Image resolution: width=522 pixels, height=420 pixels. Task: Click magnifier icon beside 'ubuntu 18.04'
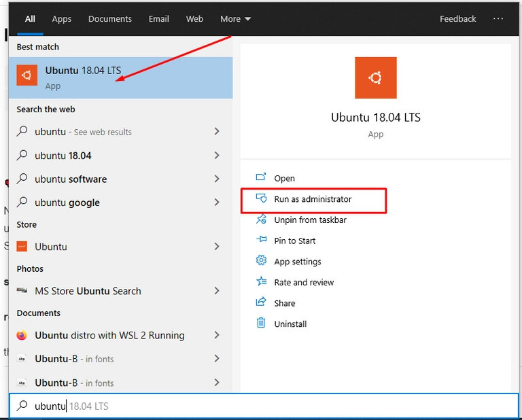22,155
